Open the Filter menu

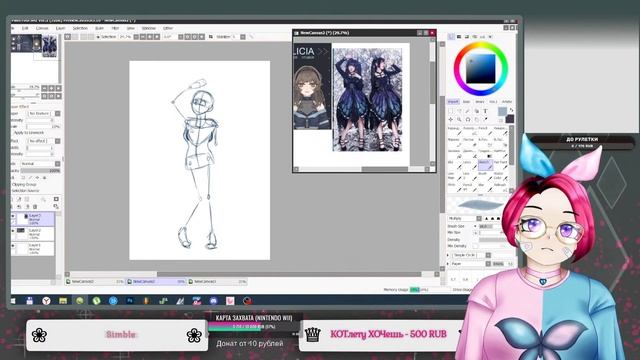coord(116,28)
